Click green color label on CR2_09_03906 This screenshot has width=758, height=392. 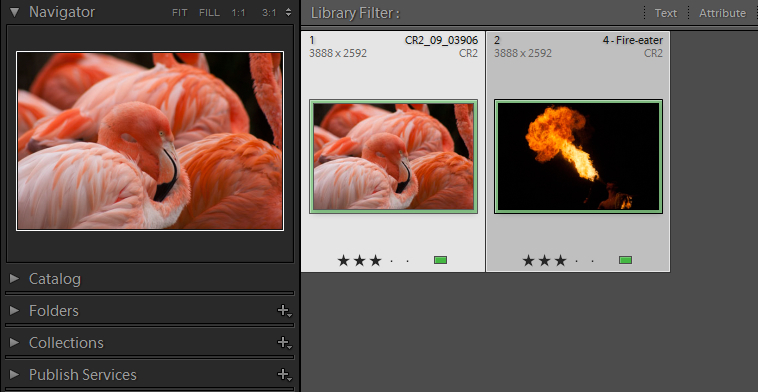coord(440,260)
